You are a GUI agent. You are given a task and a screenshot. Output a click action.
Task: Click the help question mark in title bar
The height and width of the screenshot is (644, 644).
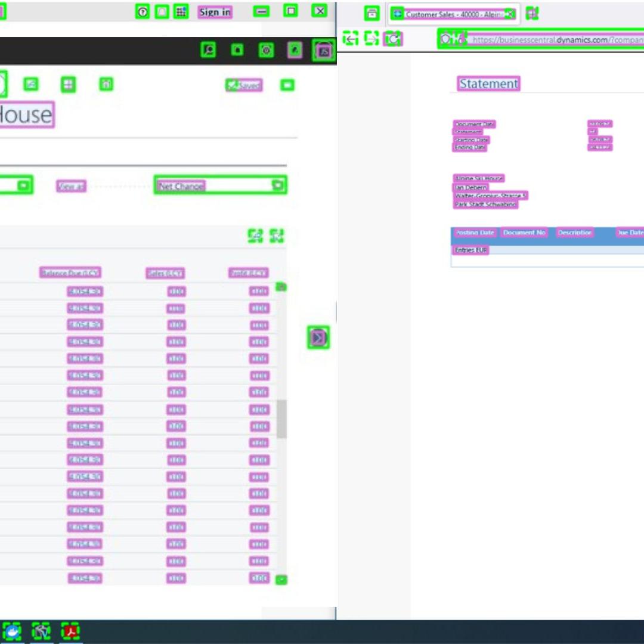(x=143, y=12)
